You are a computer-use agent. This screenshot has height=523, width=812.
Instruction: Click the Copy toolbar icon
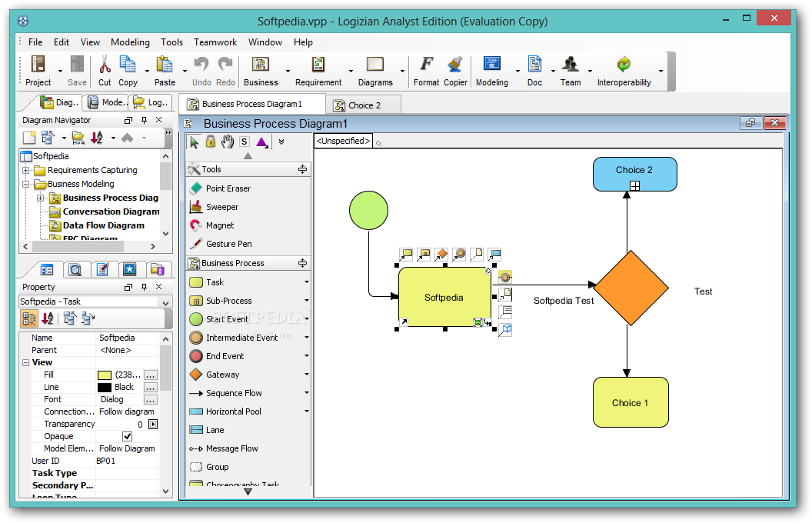click(128, 65)
